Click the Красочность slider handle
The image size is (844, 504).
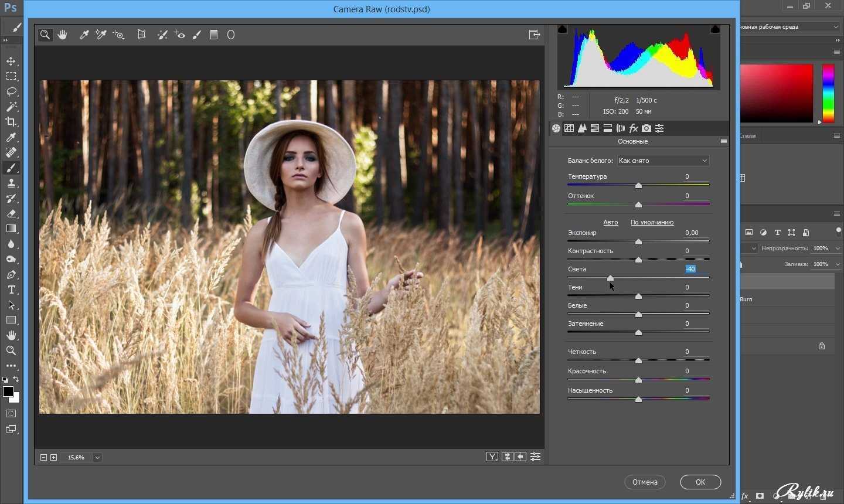click(x=638, y=380)
